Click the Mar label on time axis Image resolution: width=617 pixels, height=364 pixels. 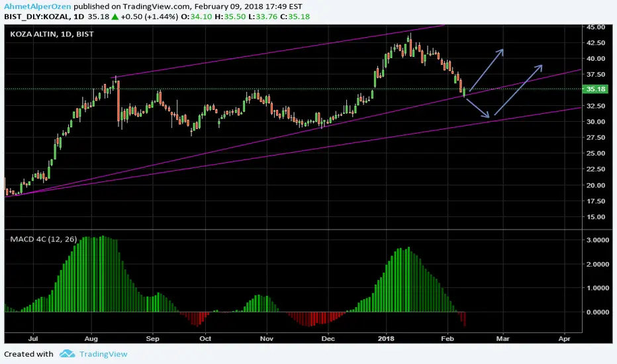[x=503, y=338]
